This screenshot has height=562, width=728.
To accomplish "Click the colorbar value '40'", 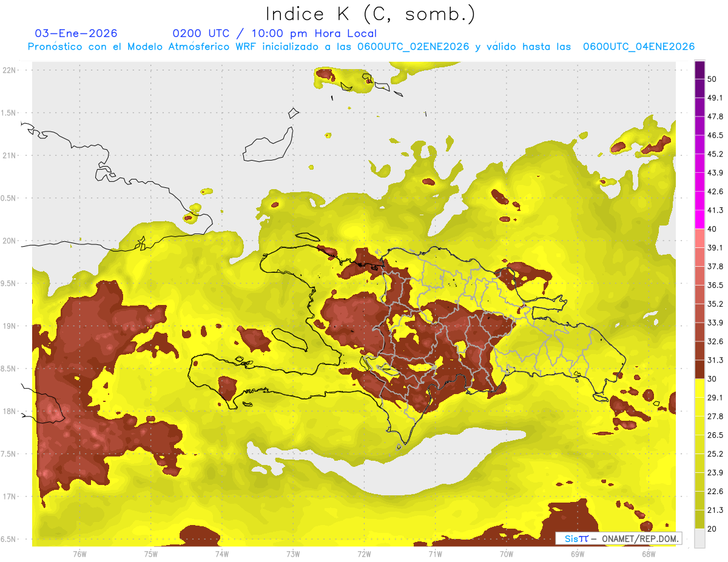I will (x=712, y=229).
